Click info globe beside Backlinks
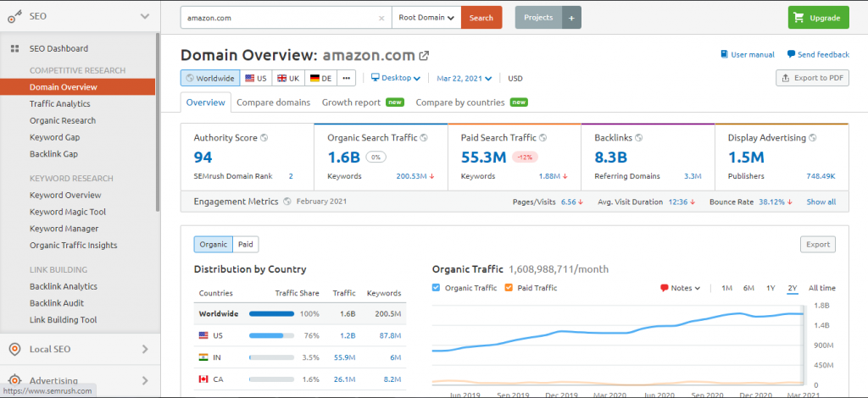Screen dimensions: 868x398 pos(639,138)
